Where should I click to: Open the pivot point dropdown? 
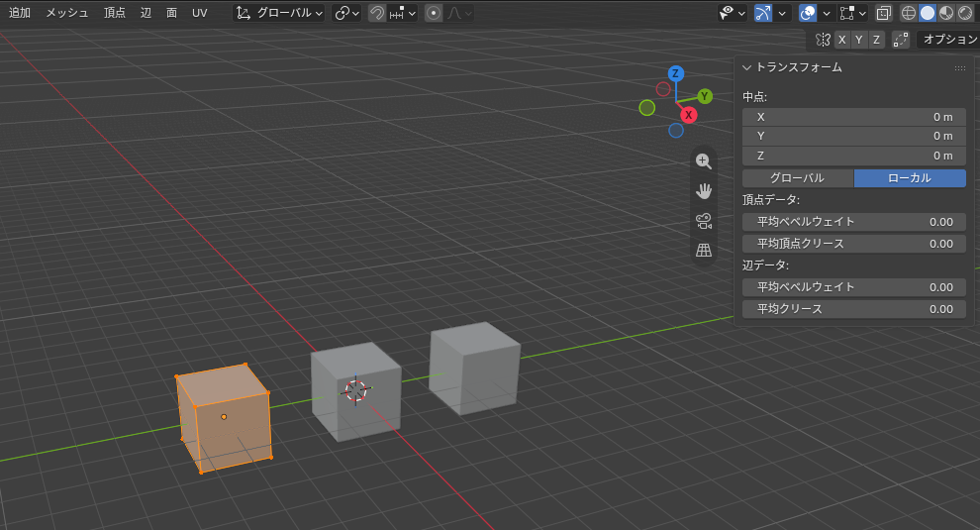346,13
